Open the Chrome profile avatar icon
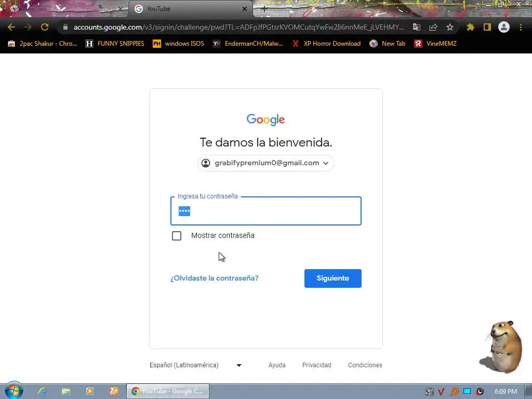 tap(504, 27)
